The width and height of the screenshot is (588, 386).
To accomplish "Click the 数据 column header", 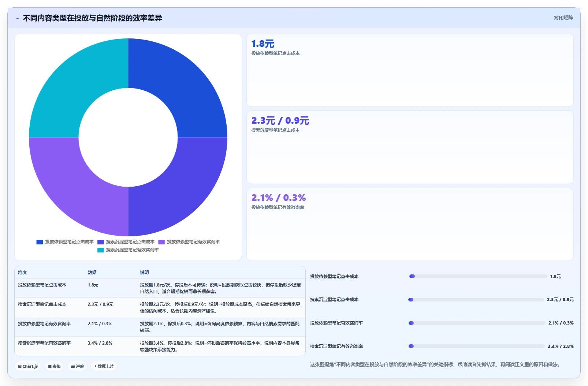I will pos(92,273).
